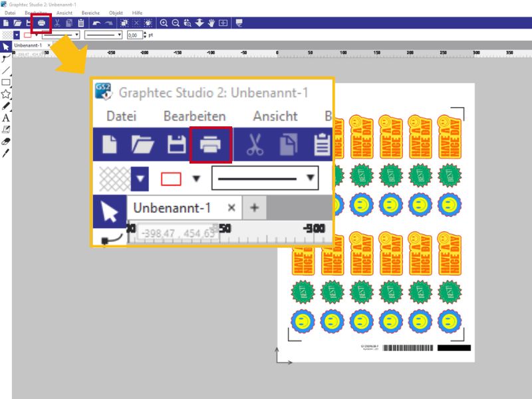The image size is (532, 399).
Task: Click the send-to-cutter icon at the toolbar's right end
Action: coord(239,23)
